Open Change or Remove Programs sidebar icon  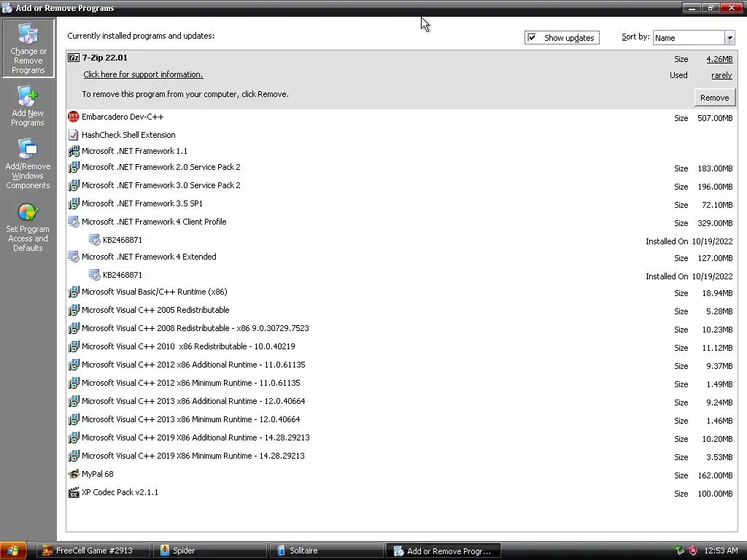click(28, 48)
